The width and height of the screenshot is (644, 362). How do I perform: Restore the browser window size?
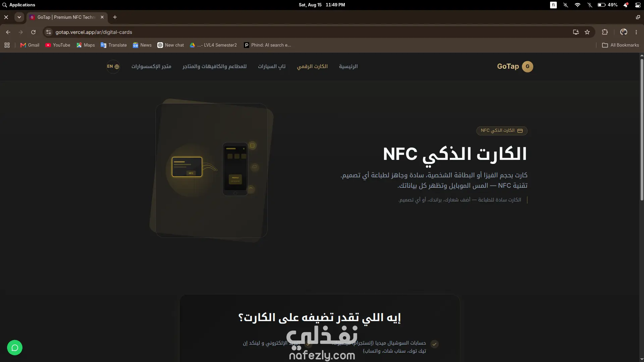point(638,17)
